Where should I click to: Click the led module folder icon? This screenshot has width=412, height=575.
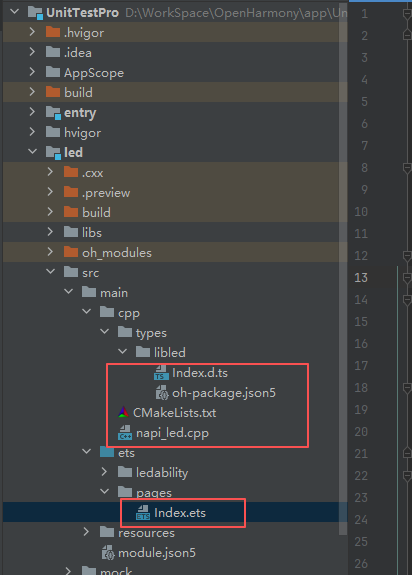54,153
